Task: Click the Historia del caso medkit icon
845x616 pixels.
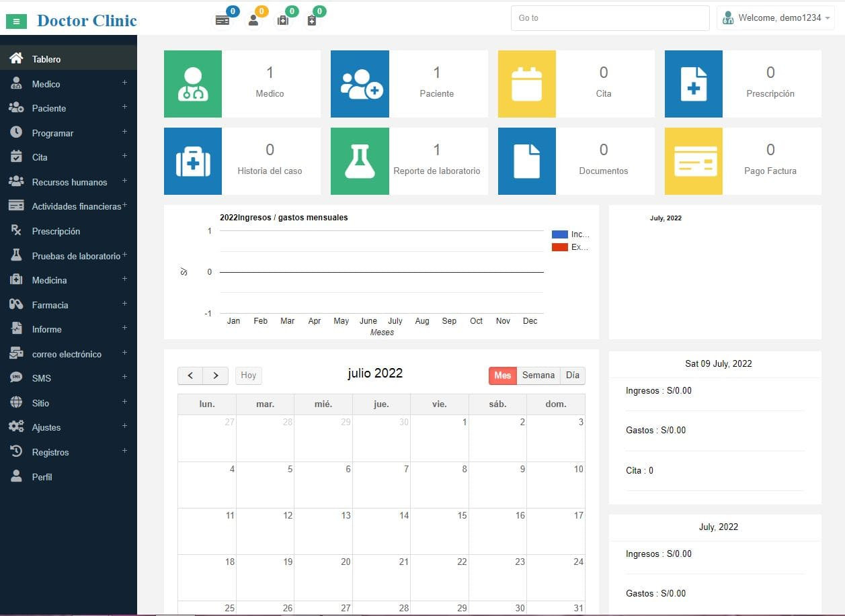Action: coord(193,161)
